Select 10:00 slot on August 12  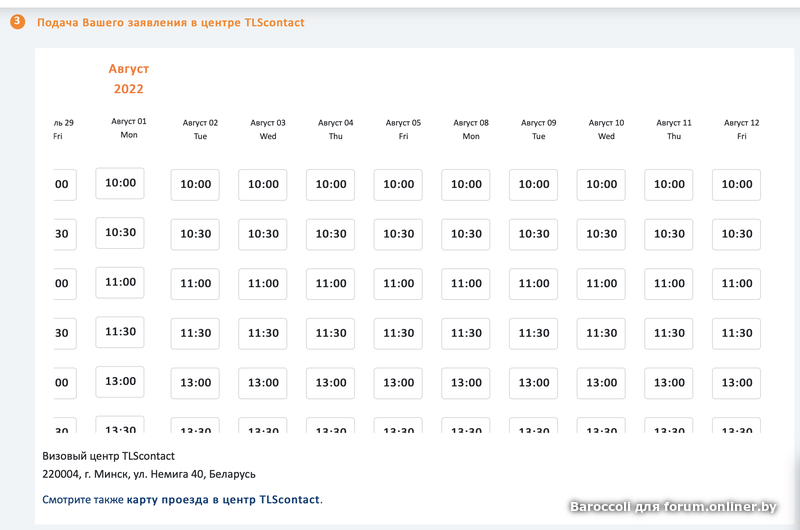point(736,184)
